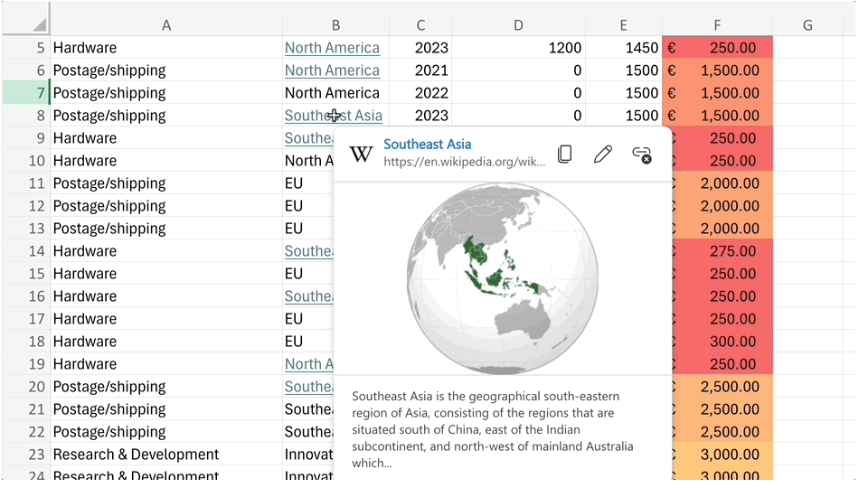
Task: Select the row 12 header
Action: click(25, 206)
